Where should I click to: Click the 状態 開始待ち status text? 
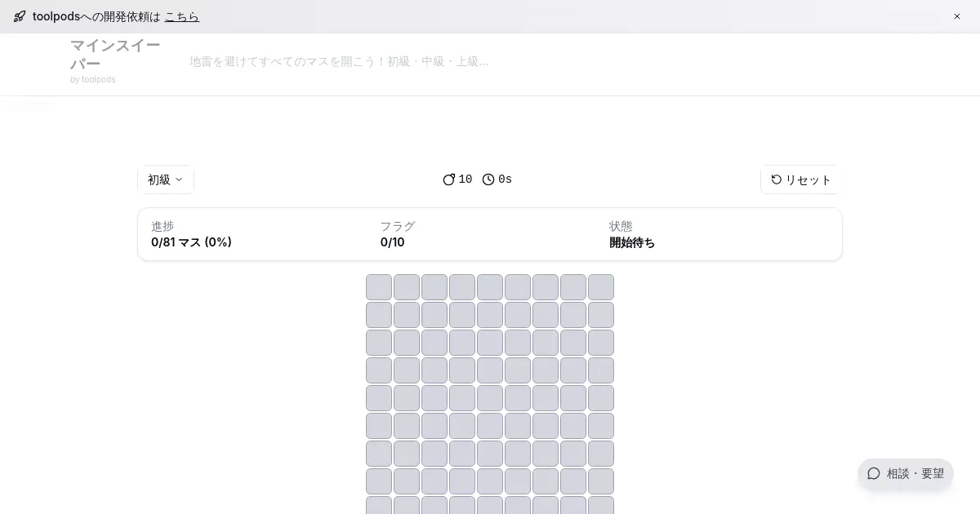tap(632, 242)
